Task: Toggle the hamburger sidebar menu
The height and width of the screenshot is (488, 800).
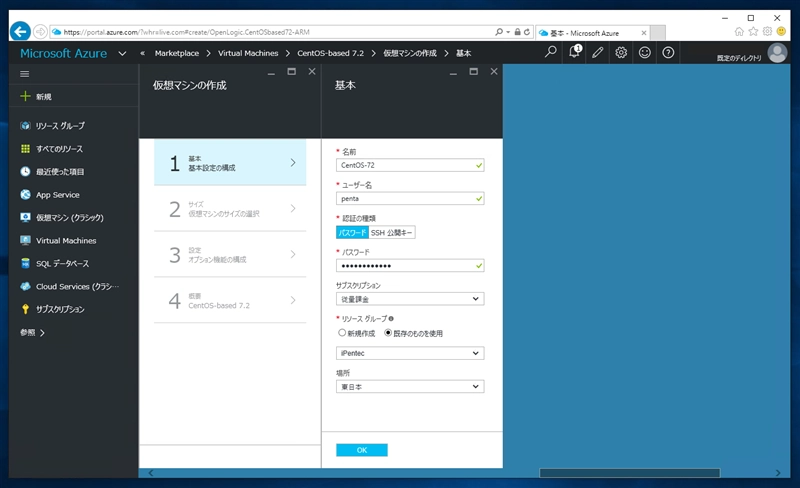Action: coord(24,74)
